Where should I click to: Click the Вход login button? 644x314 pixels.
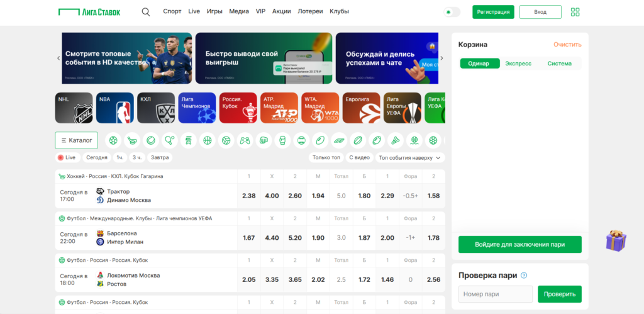click(540, 13)
